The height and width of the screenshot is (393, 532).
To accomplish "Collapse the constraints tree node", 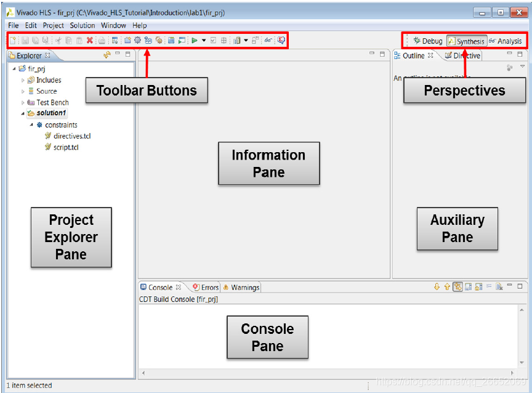I will [31, 125].
